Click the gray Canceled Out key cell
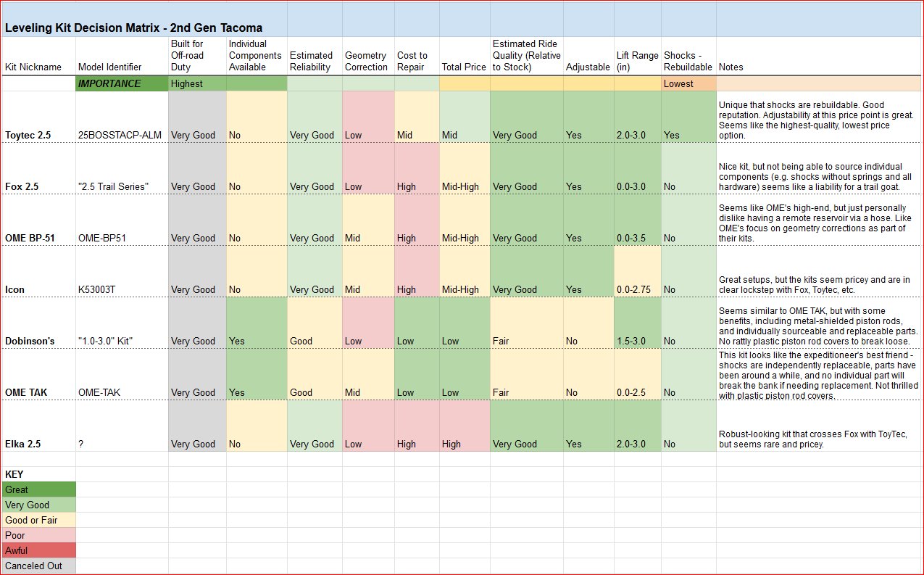This screenshot has width=924, height=575. point(39,566)
